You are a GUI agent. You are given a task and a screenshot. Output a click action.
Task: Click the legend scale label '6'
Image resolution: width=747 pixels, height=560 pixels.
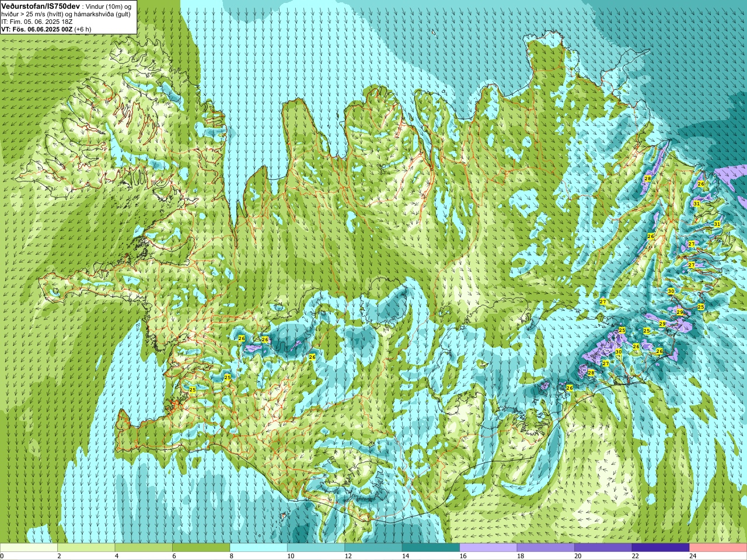pyautogui.click(x=174, y=556)
